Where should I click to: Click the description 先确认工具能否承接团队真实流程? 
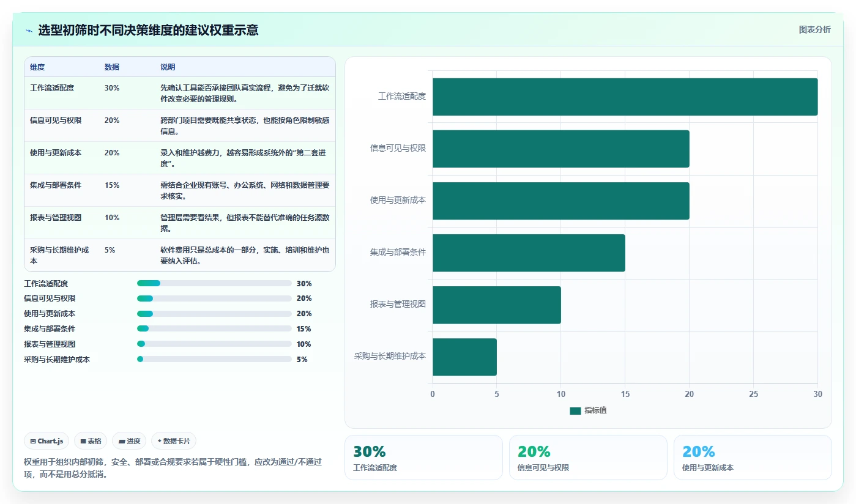(245, 94)
